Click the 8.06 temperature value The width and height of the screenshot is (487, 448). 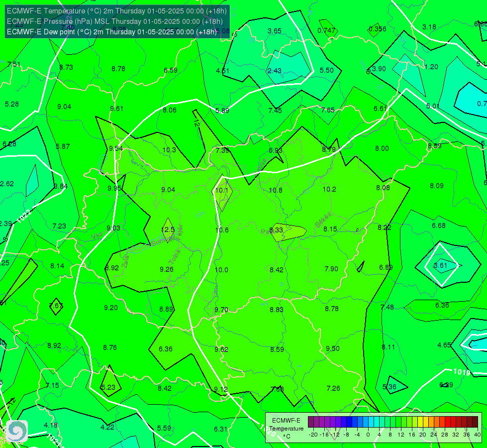(x=170, y=111)
